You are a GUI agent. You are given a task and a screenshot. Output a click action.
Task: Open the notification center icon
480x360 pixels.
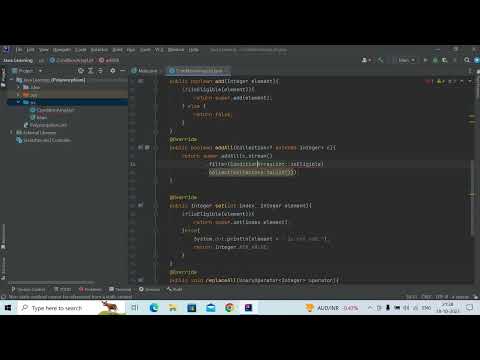(x=469, y=308)
